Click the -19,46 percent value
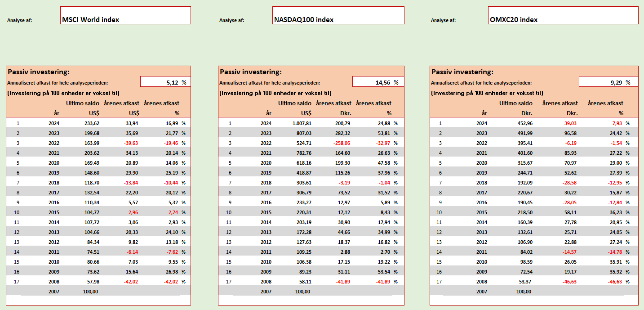This screenshot has height=310, width=644. pos(171,143)
